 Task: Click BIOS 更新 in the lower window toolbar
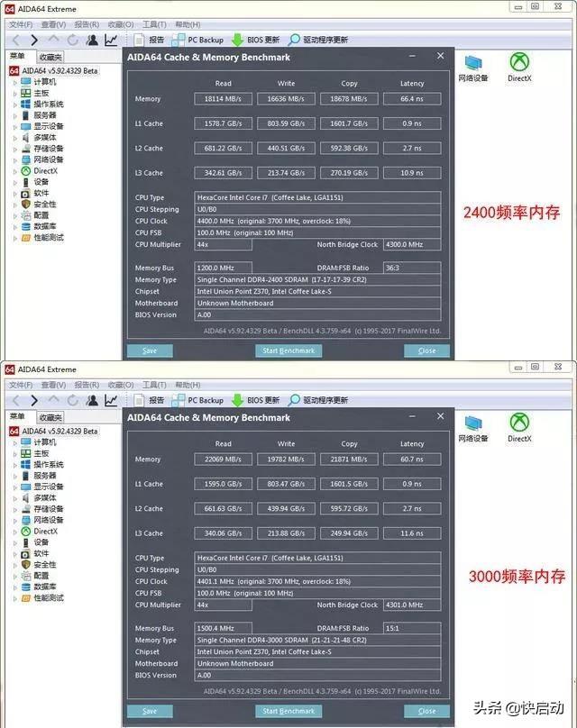pyautogui.click(x=255, y=400)
